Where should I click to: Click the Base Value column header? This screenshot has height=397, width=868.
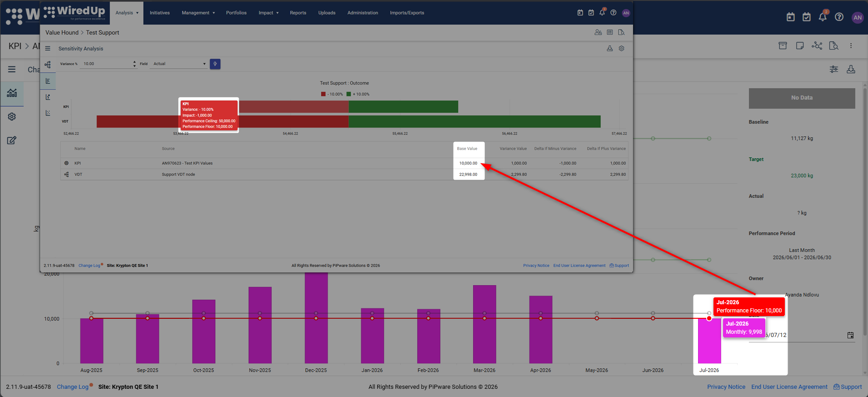pyautogui.click(x=467, y=149)
